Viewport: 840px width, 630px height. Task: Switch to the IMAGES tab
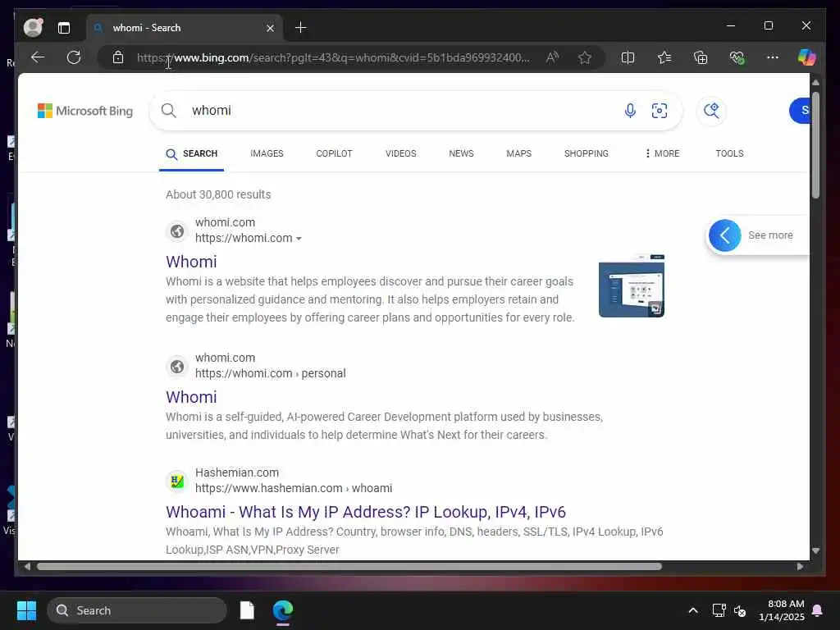point(267,153)
